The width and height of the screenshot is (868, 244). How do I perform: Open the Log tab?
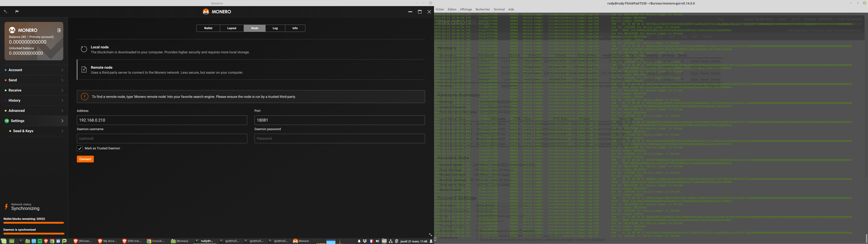pos(275,28)
